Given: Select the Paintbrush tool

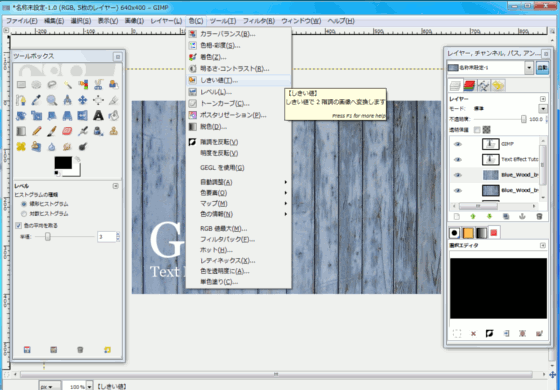Looking at the screenshot, I should click(52, 131).
